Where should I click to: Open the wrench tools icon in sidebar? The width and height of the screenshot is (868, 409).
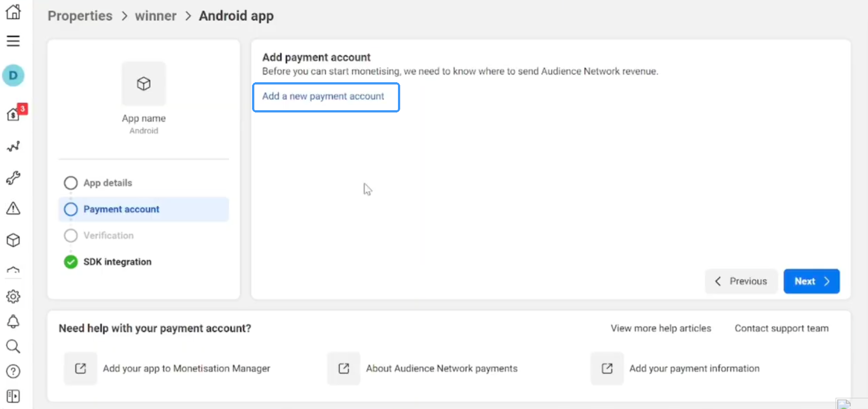(13, 178)
